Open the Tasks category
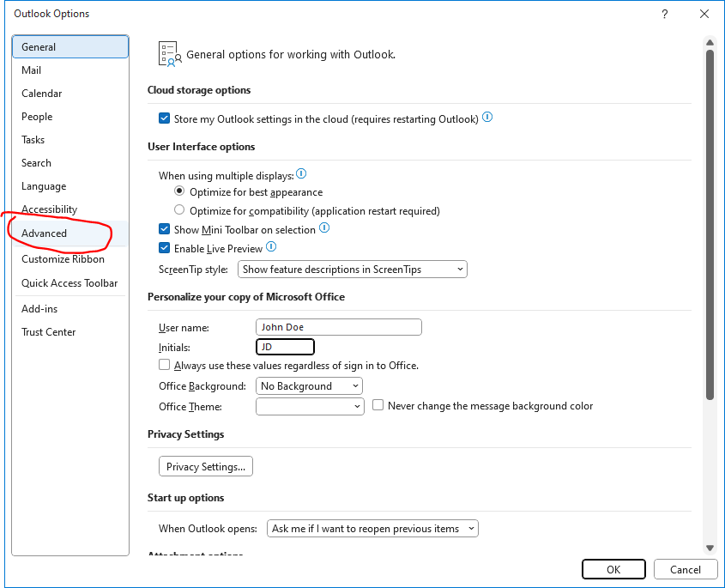 pyautogui.click(x=70, y=140)
